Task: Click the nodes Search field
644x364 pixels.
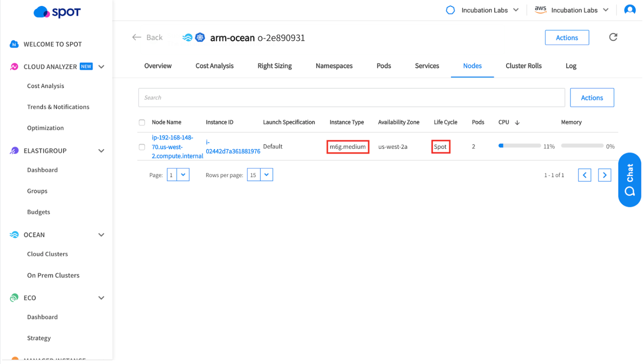Action: click(351, 98)
